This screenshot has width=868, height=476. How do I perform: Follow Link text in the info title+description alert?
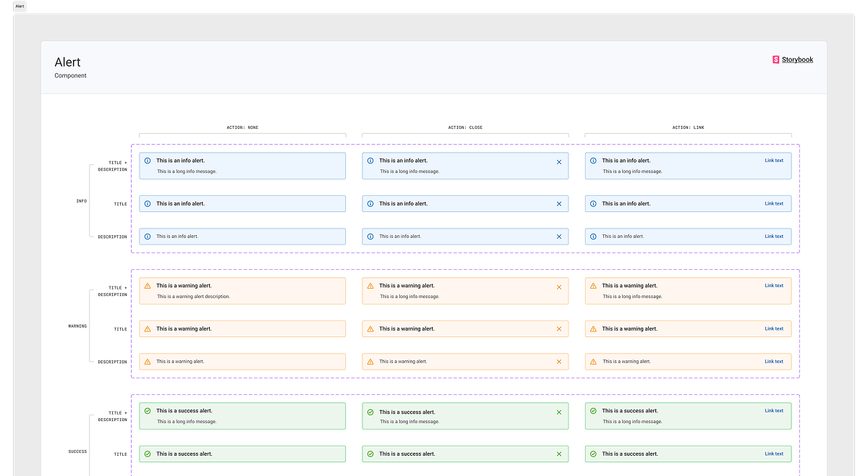(x=774, y=161)
